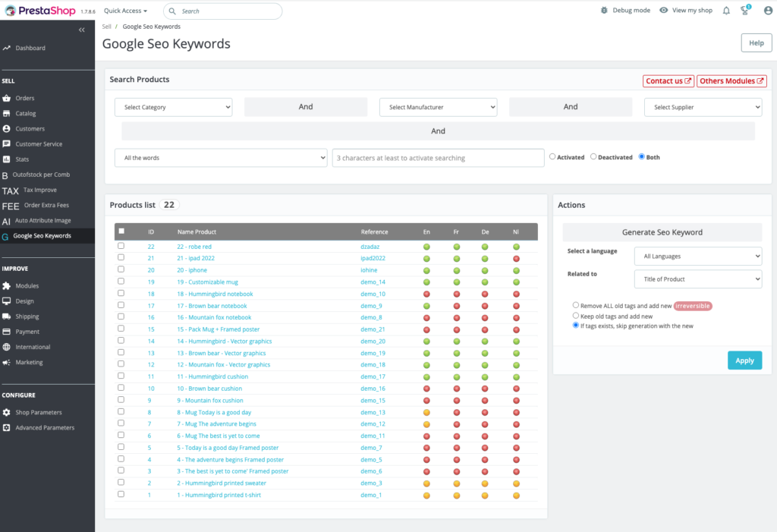This screenshot has height=532, width=777.
Task: Check the box for product 22 - robe red
Action: point(121,246)
